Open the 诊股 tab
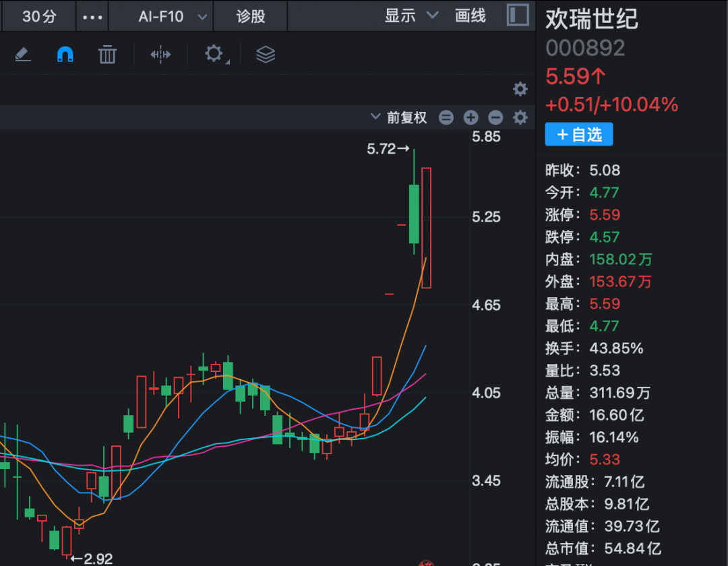Viewport: 728px width, 566px height. point(251,16)
